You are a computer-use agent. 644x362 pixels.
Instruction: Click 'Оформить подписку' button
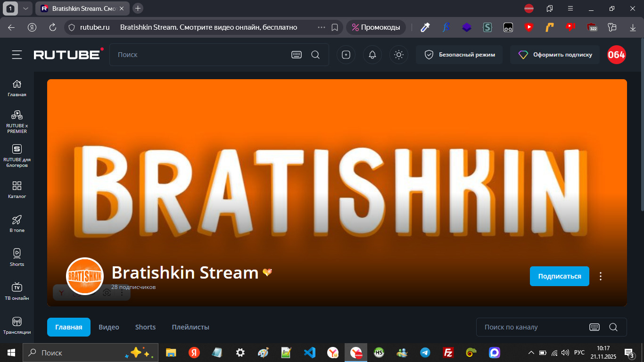(554, 55)
